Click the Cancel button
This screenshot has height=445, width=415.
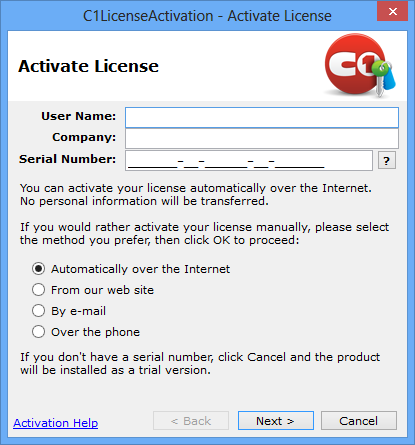tap(359, 421)
